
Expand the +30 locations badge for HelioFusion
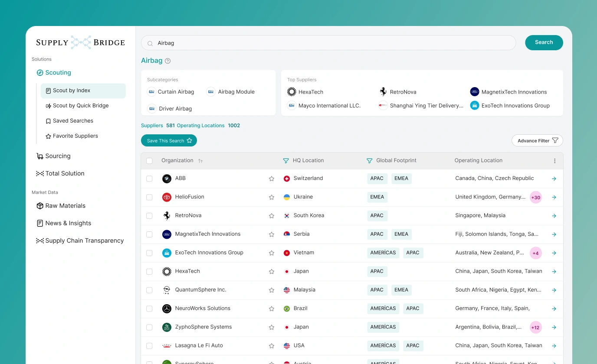(x=536, y=197)
